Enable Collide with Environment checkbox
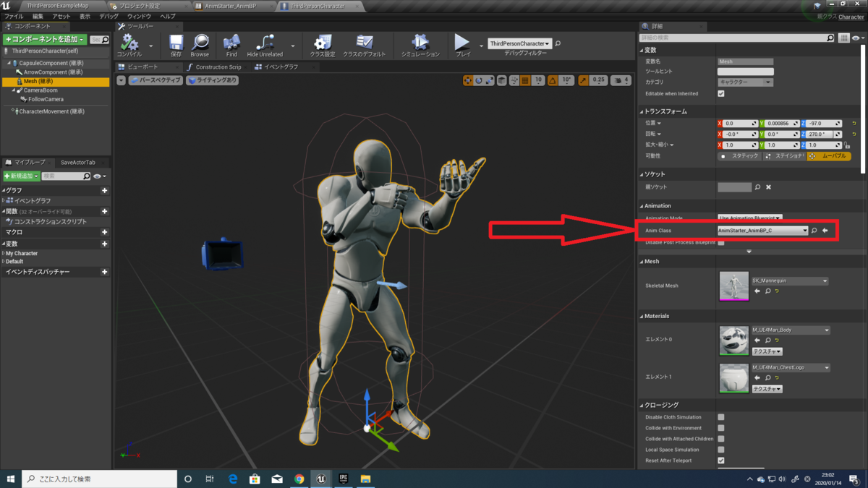 [721, 428]
